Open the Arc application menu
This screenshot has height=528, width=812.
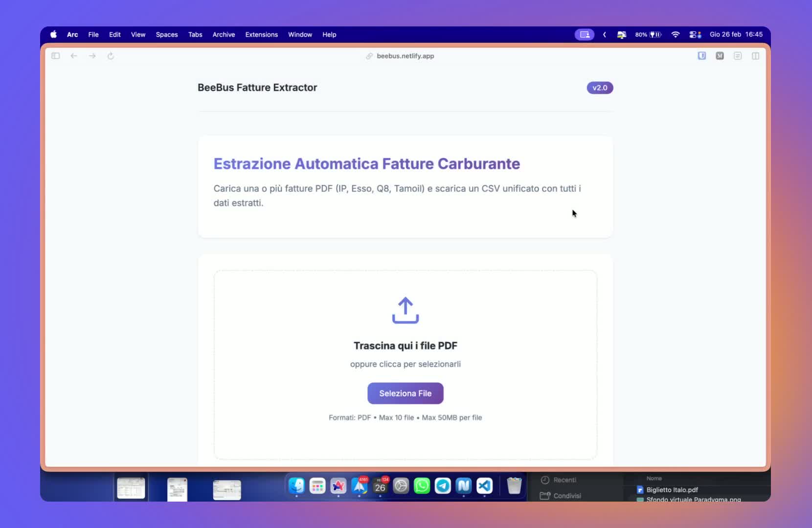(x=72, y=35)
